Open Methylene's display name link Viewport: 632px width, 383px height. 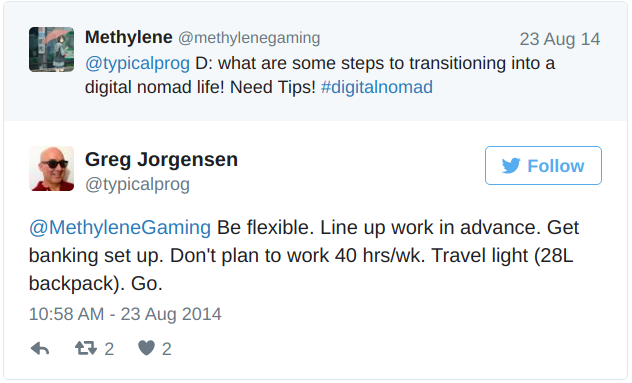coord(129,37)
